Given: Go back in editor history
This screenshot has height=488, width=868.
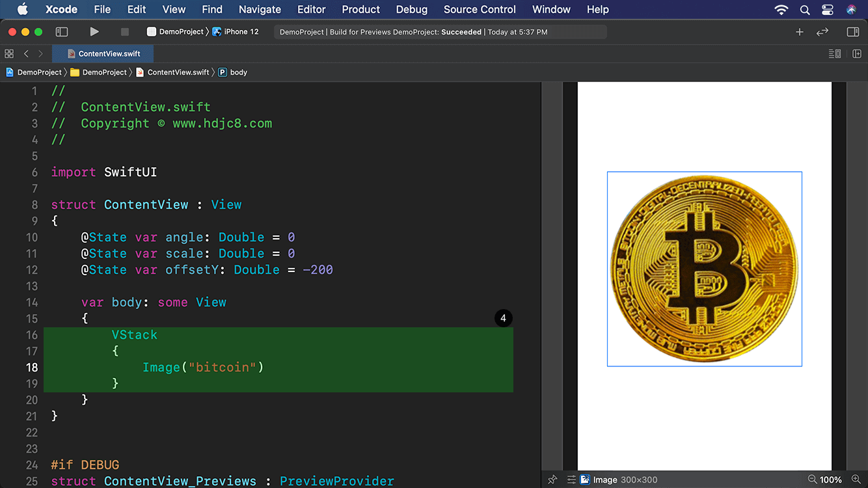Looking at the screenshot, I should pyautogui.click(x=26, y=53).
